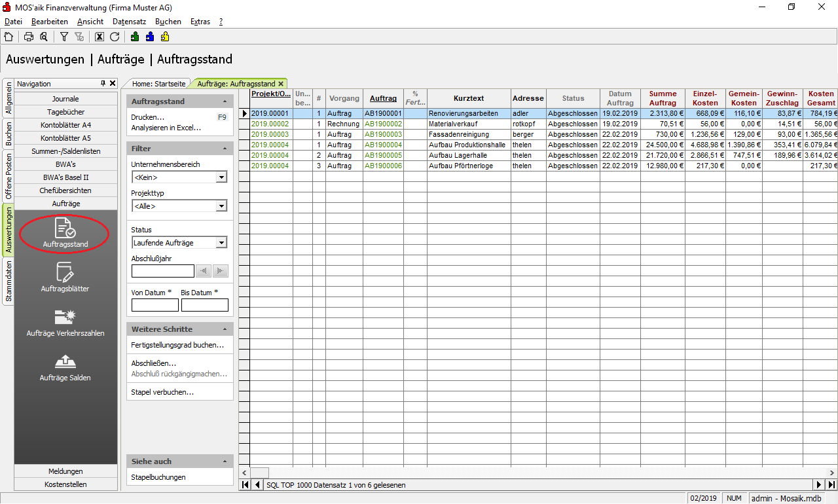This screenshot has width=838, height=504.
Task: Open the Projekttyp dropdown list
Action: coord(221,206)
